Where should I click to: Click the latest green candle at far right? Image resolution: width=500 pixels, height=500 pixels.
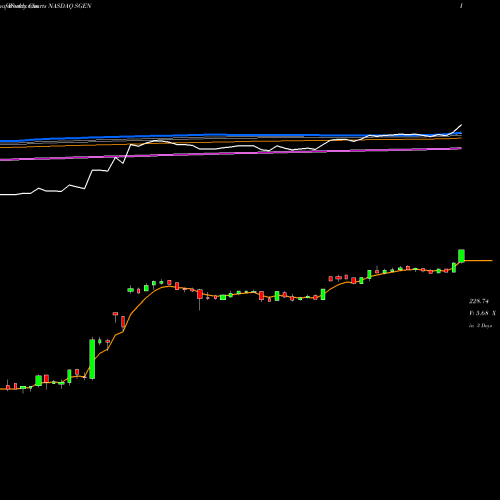click(461, 256)
